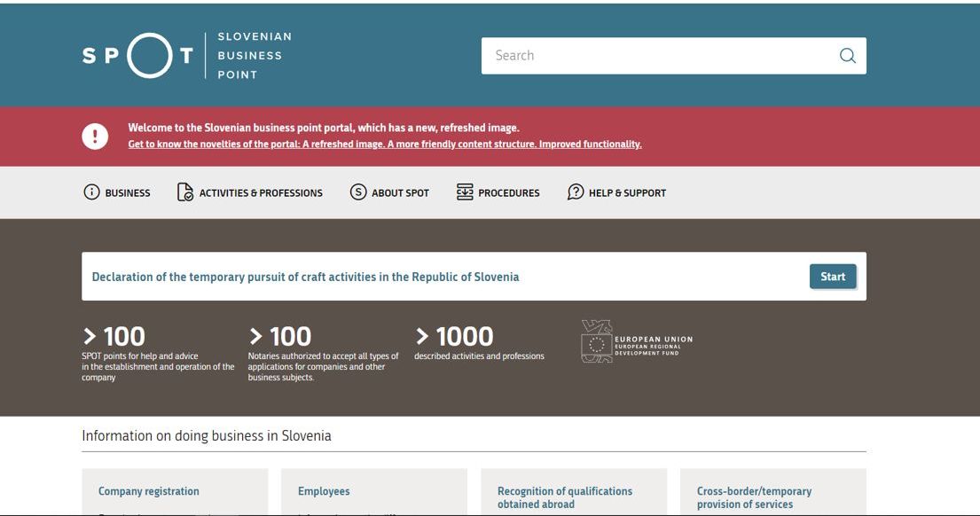Click the magnifying glass search icon
Viewport: 980px width, 516px height.
point(847,56)
